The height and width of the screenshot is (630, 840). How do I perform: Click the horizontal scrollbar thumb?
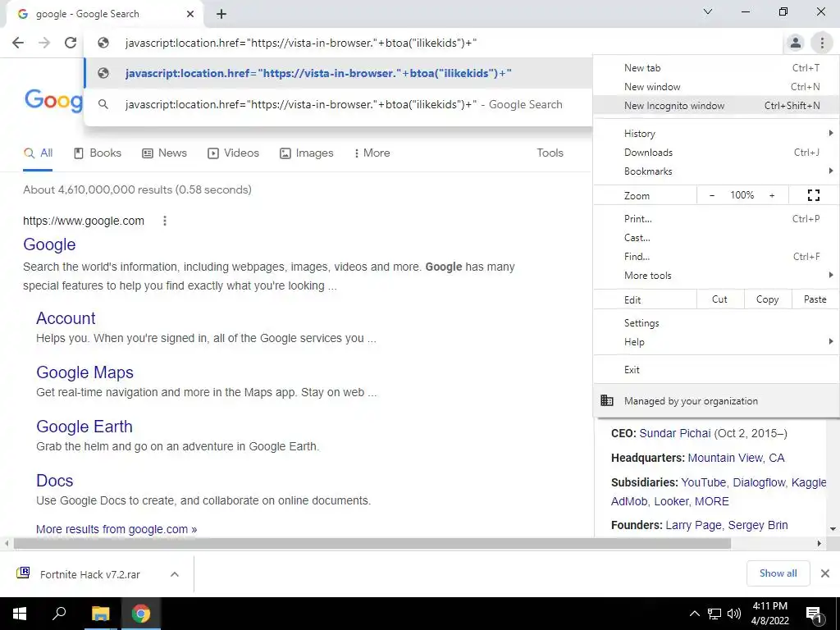pyautogui.click(x=372, y=543)
